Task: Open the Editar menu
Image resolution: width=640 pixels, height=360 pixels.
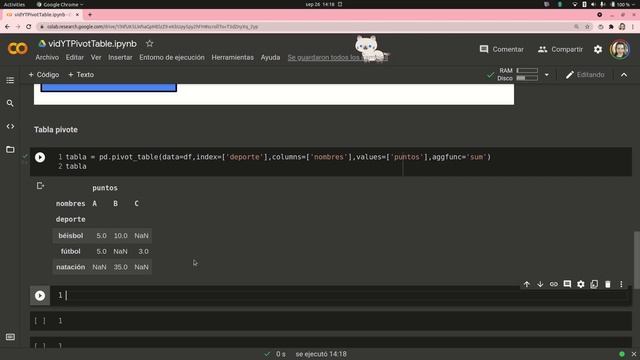Action: point(75,58)
